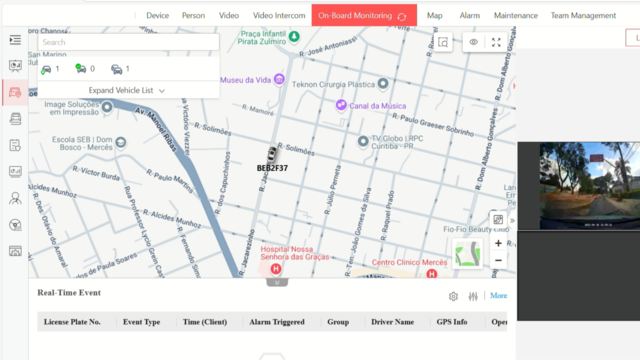Click the Time (Client) column header
The image size is (640, 360).
click(x=205, y=322)
